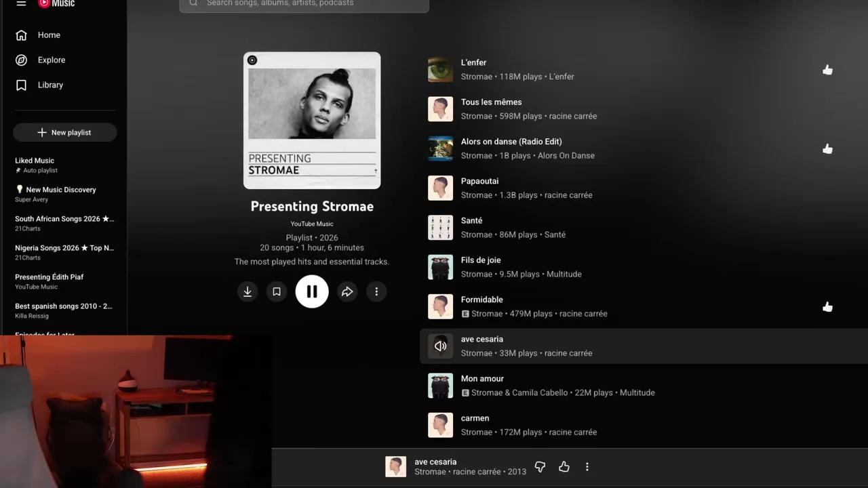
Task: Open racine carrée album in player bar
Action: coord(477,472)
